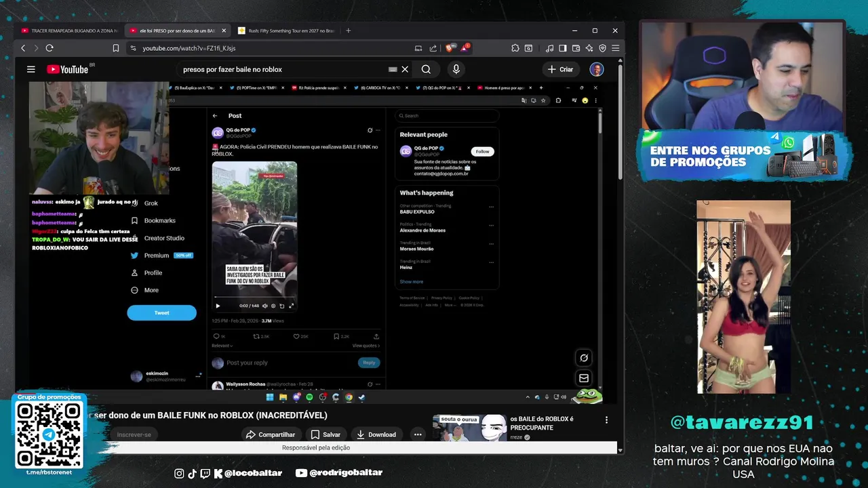Click Show more under What's happening
Image resolution: width=868 pixels, height=488 pixels.
coord(411,281)
